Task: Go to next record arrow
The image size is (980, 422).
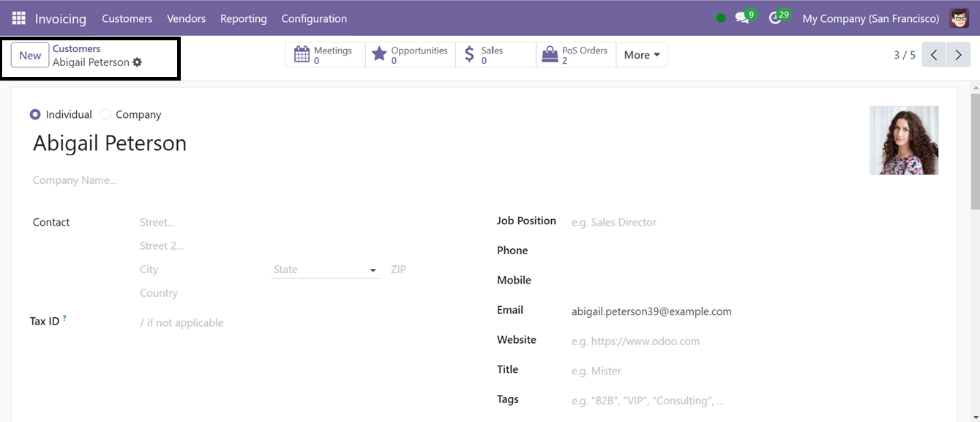Action: pos(958,55)
